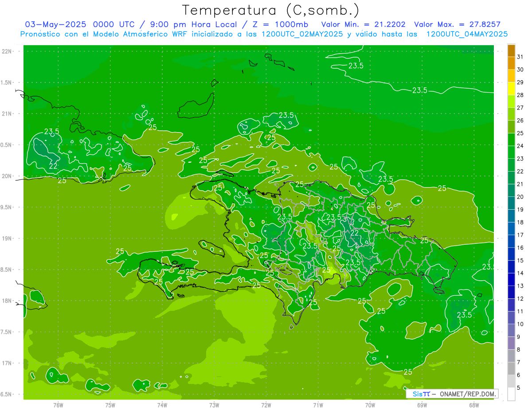This screenshot has height=411, width=532.
Task: Click the colorbar label "24"
Action: click(x=520, y=146)
